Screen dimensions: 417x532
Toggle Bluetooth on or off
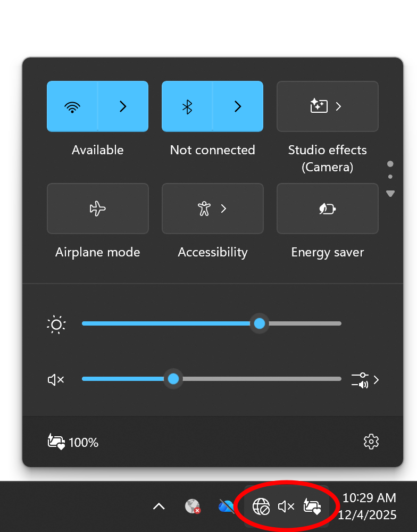(x=187, y=106)
